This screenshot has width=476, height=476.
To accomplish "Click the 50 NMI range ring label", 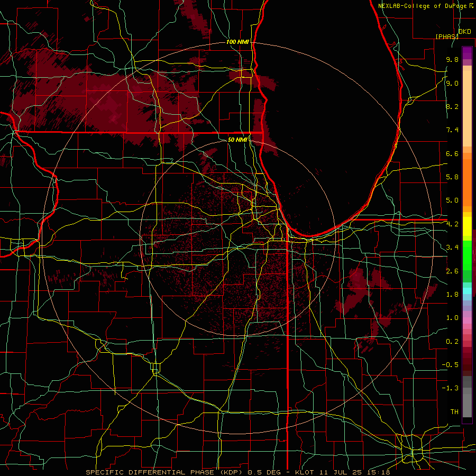I will 237,140.
